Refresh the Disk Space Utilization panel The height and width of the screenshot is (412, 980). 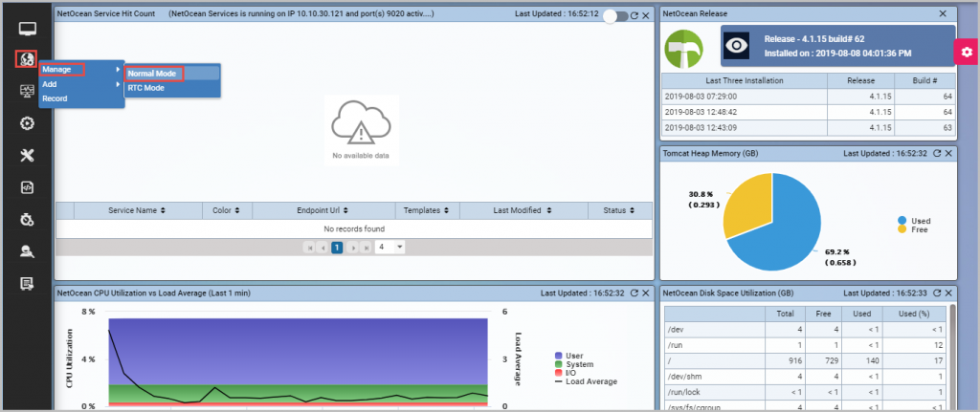point(937,293)
